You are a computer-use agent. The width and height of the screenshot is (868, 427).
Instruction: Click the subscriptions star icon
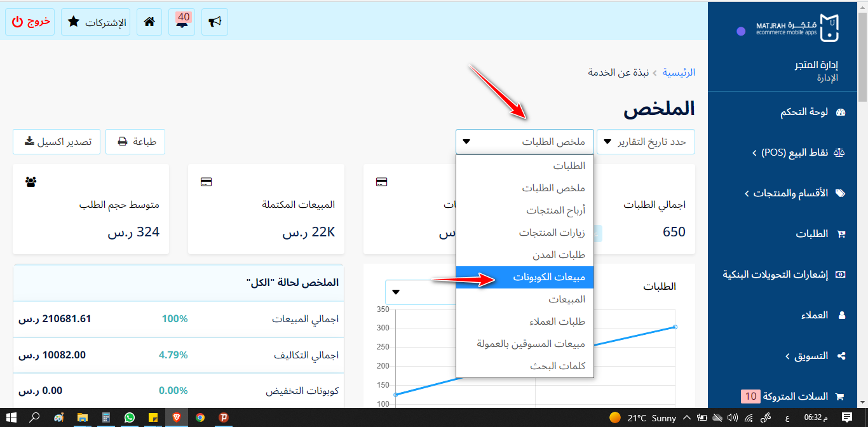pos(74,22)
